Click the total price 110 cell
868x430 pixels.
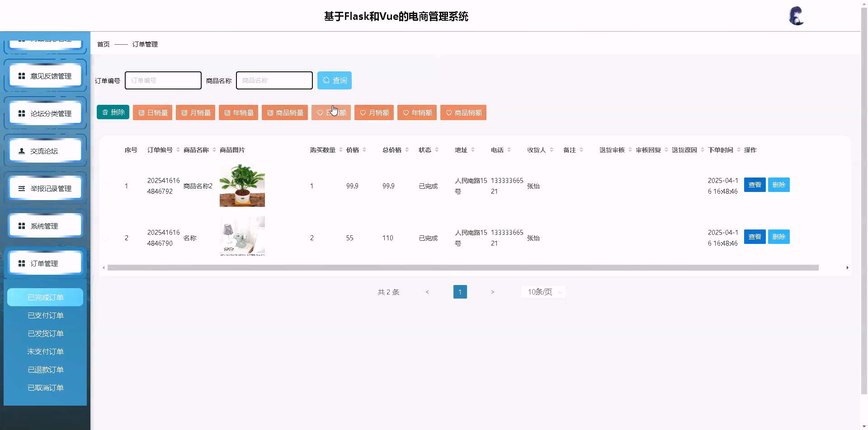[x=388, y=238]
